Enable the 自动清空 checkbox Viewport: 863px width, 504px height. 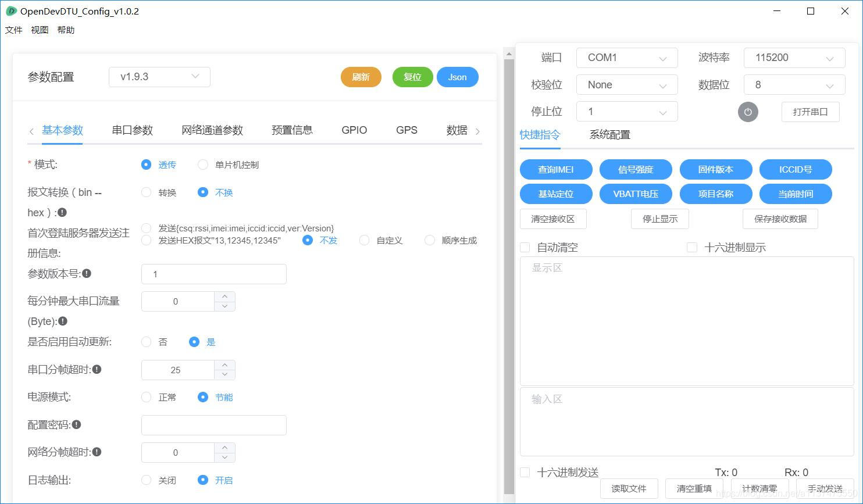tap(525, 247)
